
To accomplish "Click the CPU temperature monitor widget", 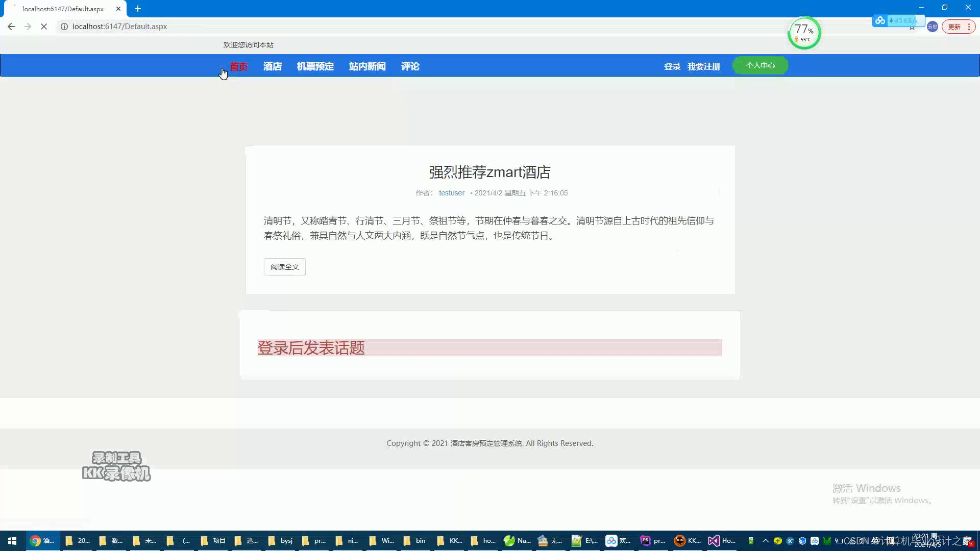I will (x=804, y=33).
